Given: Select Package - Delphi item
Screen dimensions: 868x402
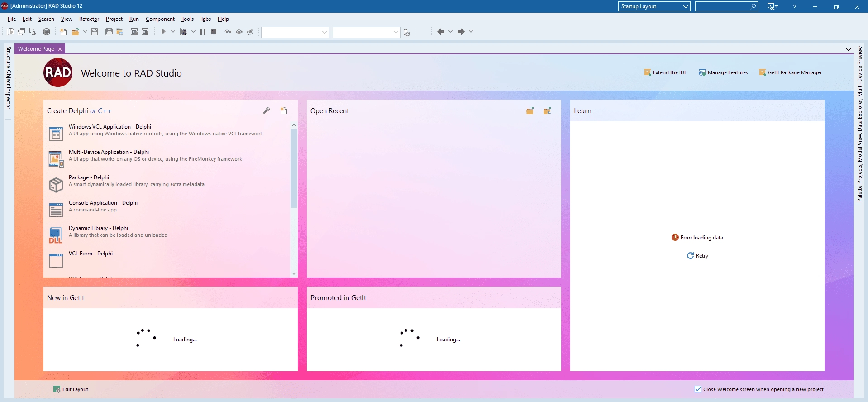Looking at the screenshot, I should coord(167,184).
